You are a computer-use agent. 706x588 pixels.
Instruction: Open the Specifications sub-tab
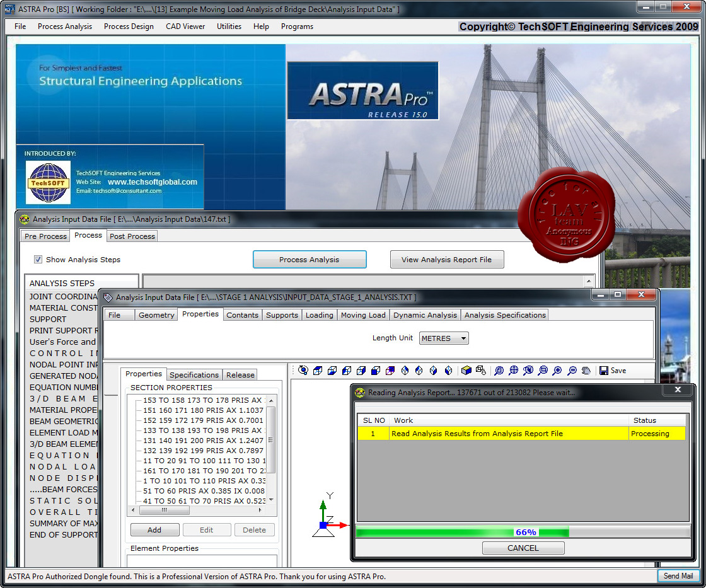[194, 374]
